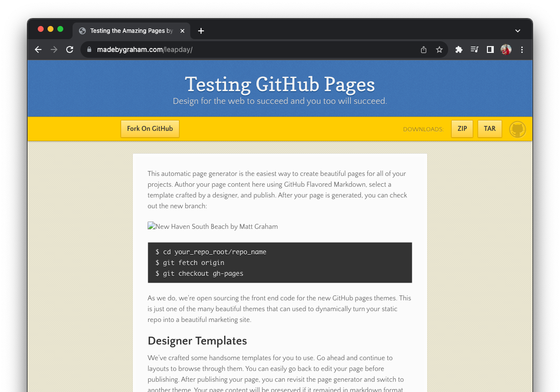Open the Chrome profile avatar

(506, 49)
